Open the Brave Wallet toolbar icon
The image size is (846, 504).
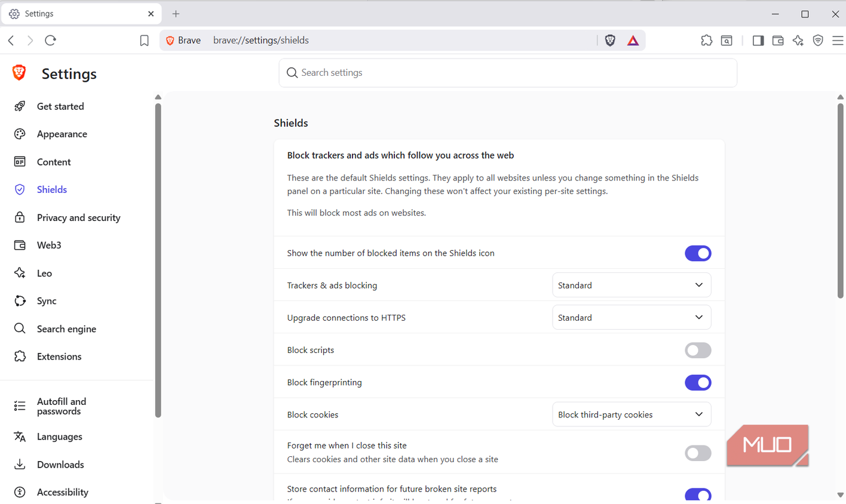tap(778, 41)
